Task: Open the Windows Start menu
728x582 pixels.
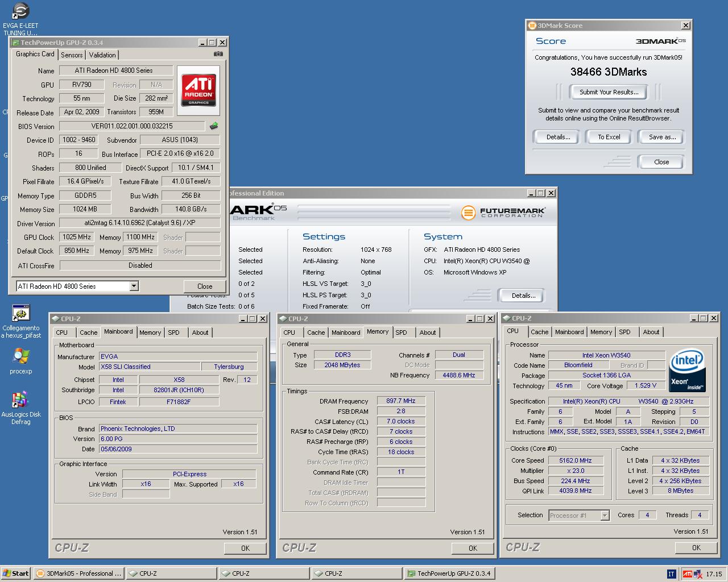Action: 15,573
